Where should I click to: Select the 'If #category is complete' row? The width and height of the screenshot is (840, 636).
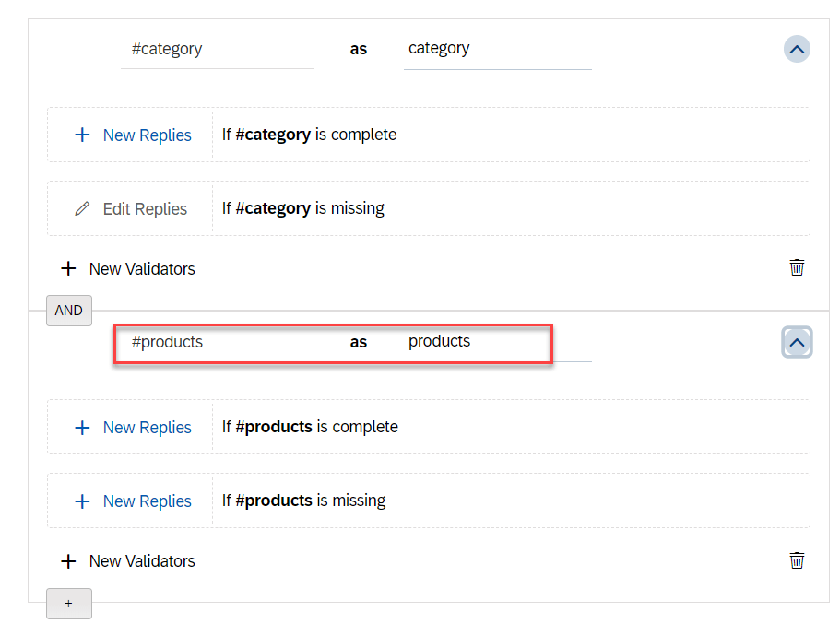[x=510, y=135]
